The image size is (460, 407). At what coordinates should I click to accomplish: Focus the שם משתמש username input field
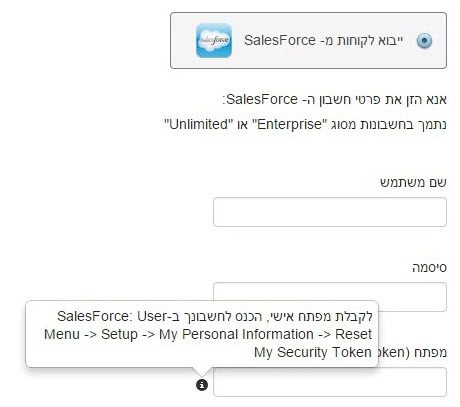330,212
